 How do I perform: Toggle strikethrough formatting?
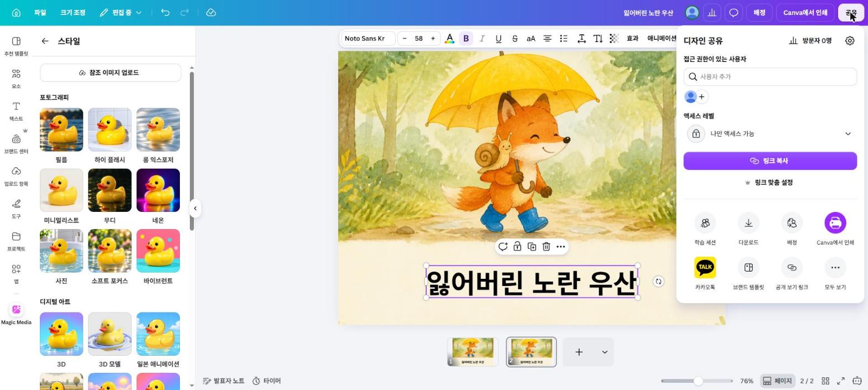tap(515, 38)
